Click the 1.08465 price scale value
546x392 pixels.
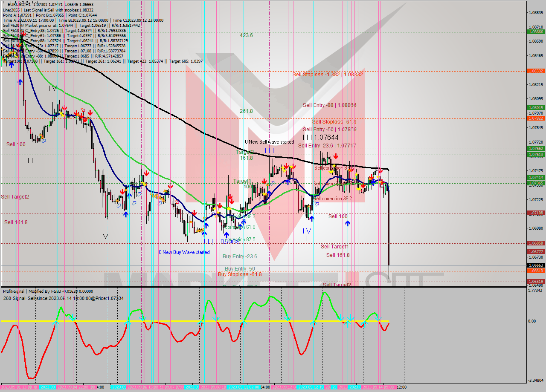coord(535,55)
